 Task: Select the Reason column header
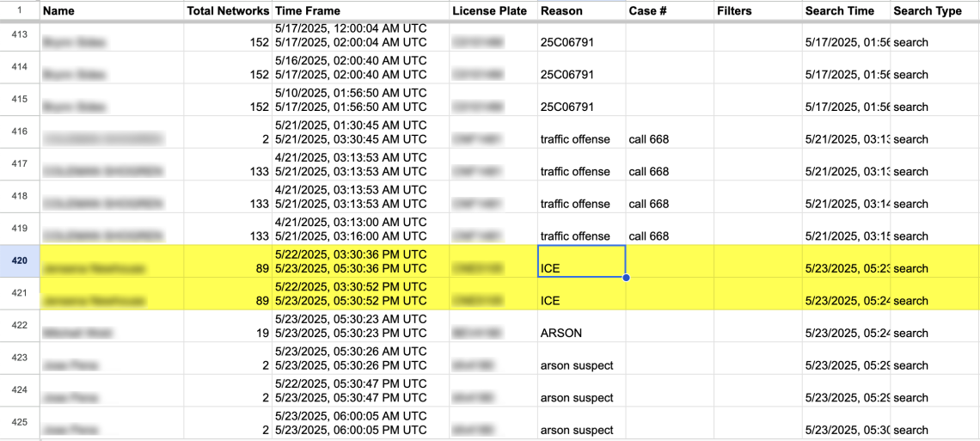click(581, 11)
